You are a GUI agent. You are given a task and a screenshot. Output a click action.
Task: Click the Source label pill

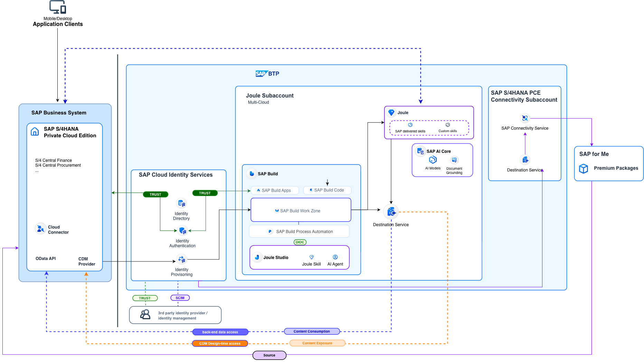(x=269, y=355)
